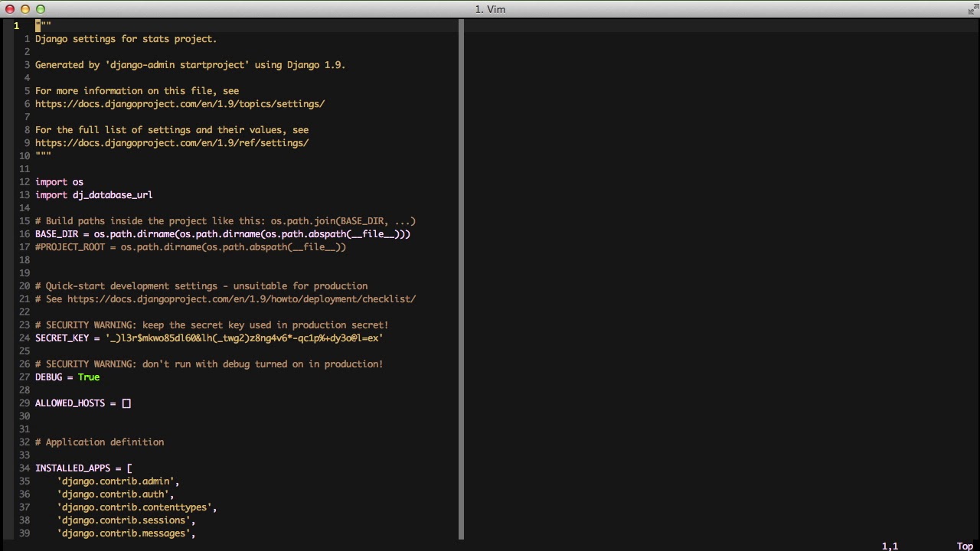Click the commented '#PROJECT_ROOT' line
Viewport: 980px width, 551px height.
pyautogui.click(x=191, y=247)
